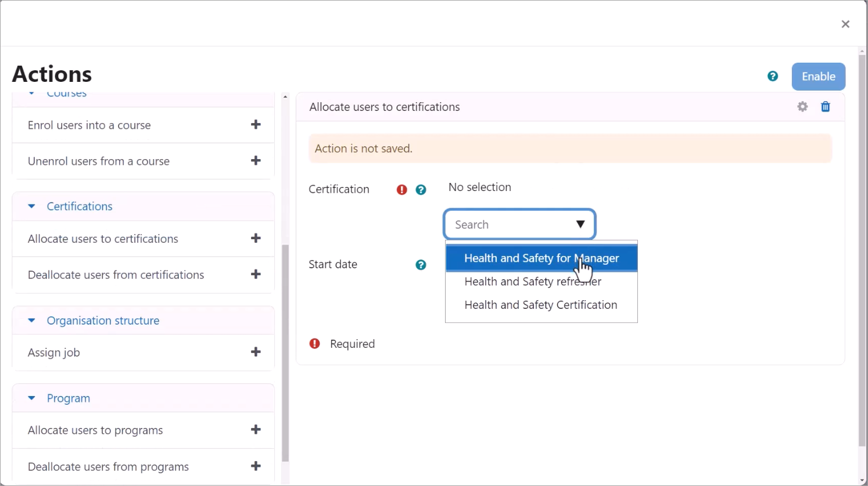Viewport: 868px width, 486px height.
Task: Open the certification Search dropdown arrow
Action: coord(580,225)
